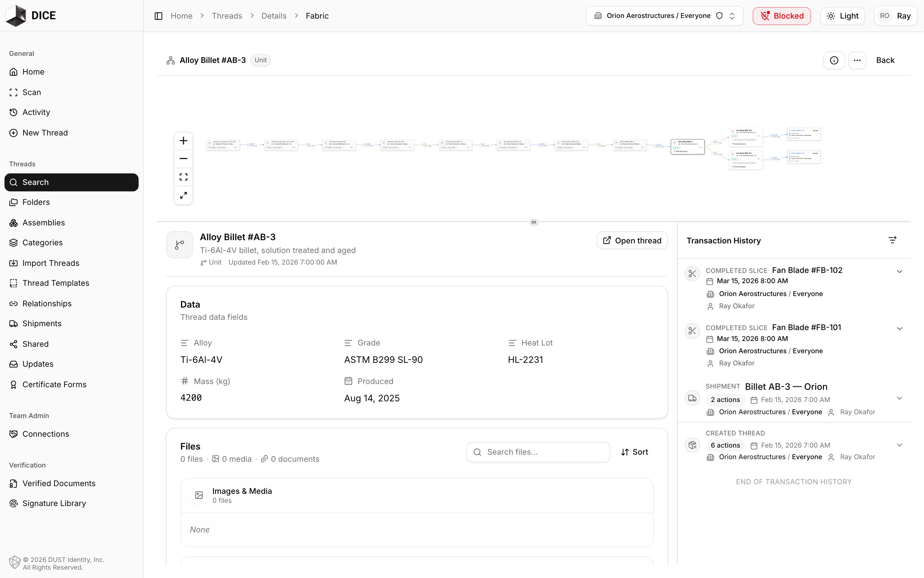Expand the Billet AB-3 — Orion shipment

tap(899, 398)
